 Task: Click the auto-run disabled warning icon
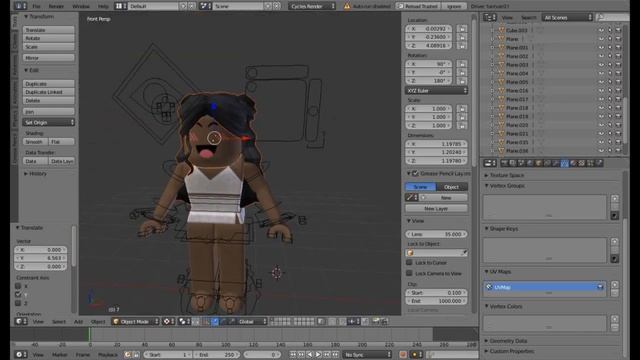click(x=347, y=6)
